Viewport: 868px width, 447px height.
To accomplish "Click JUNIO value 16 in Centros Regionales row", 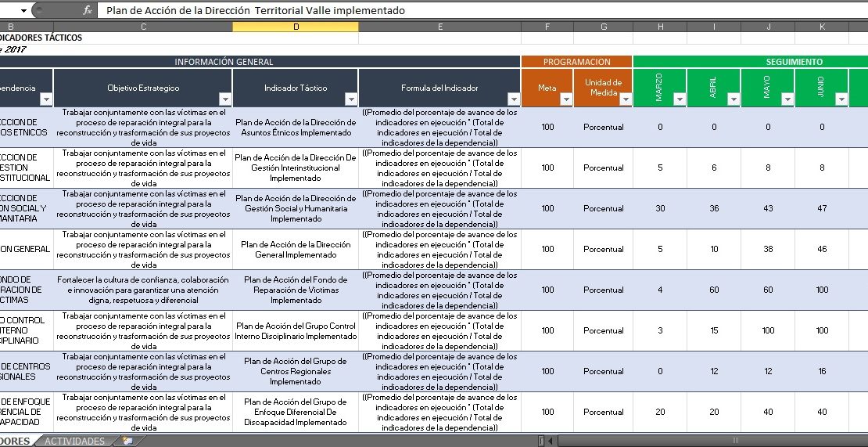I will click(x=822, y=371).
